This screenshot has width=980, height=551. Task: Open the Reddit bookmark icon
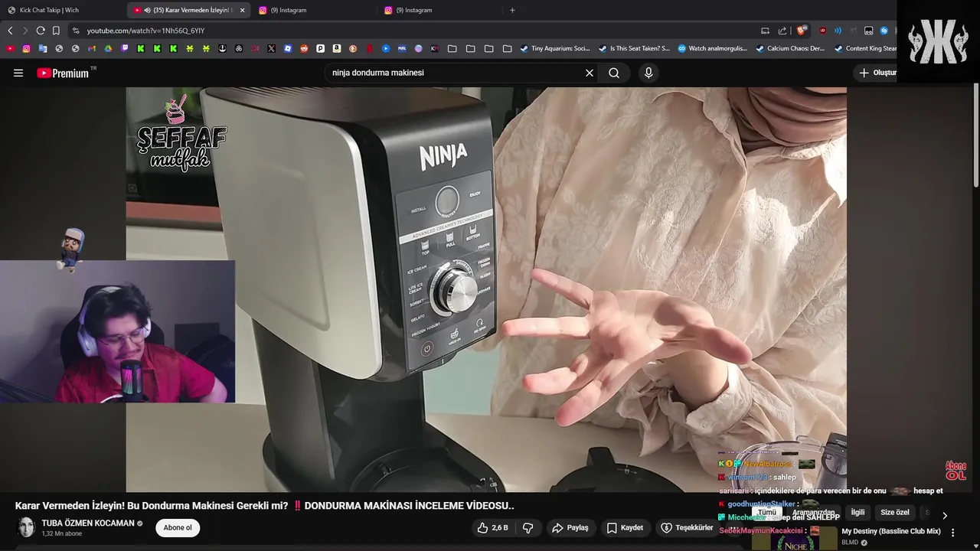pos(304,48)
